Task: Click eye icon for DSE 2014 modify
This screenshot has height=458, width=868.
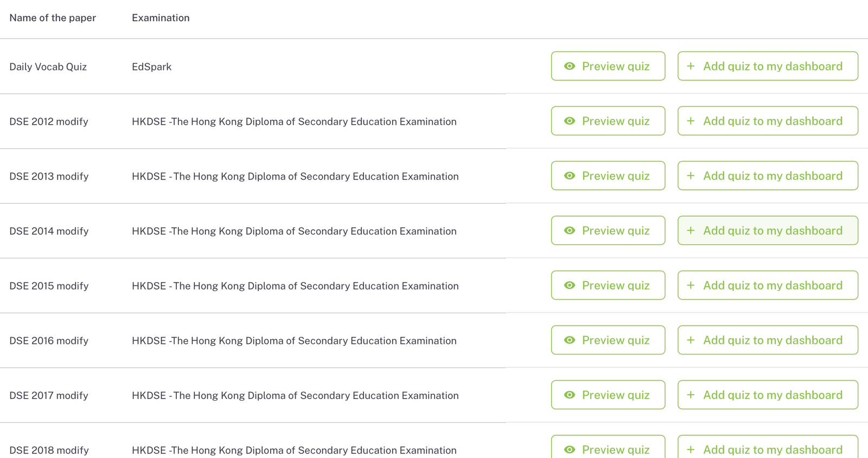Action: (x=569, y=231)
